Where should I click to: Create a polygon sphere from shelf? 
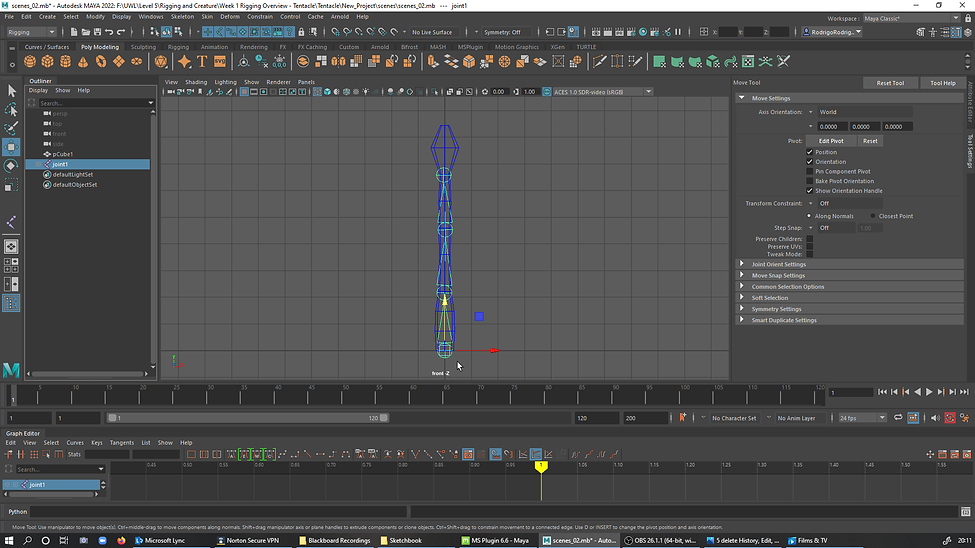pyautogui.click(x=30, y=61)
